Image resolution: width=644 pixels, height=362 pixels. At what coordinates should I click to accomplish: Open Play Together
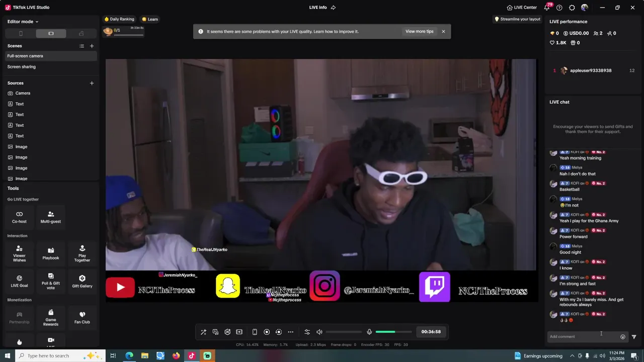(x=82, y=254)
